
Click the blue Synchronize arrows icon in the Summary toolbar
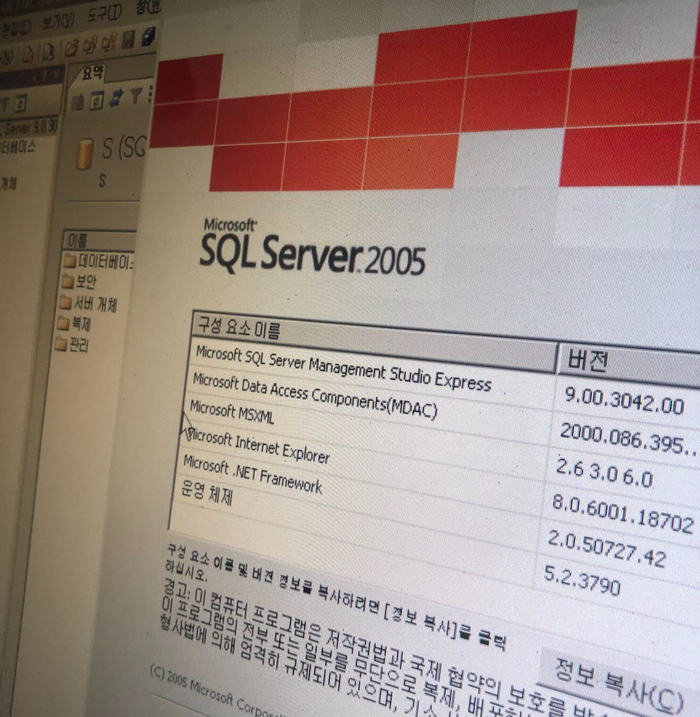click(x=116, y=97)
